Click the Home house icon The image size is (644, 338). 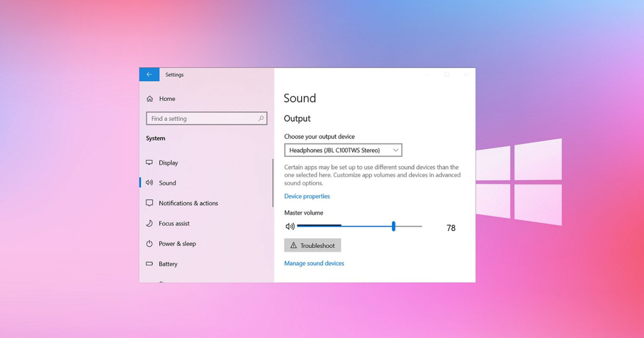click(x=150, y=99)
